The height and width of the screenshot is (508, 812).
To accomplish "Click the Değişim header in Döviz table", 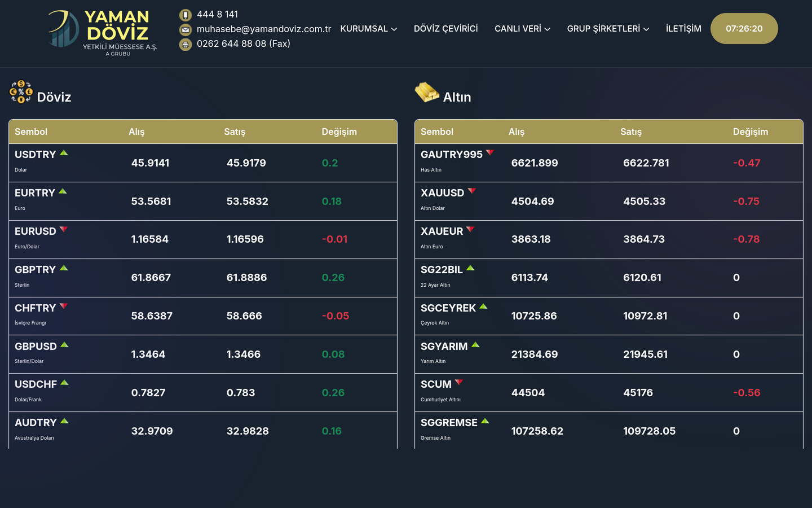I will tap(339, 132).
